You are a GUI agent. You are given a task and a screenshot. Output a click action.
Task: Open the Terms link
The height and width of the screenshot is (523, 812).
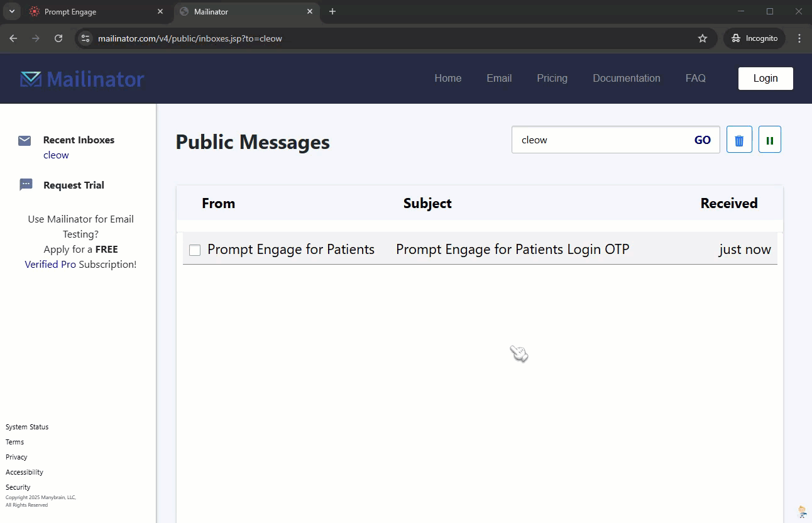[x=14, y=442]
